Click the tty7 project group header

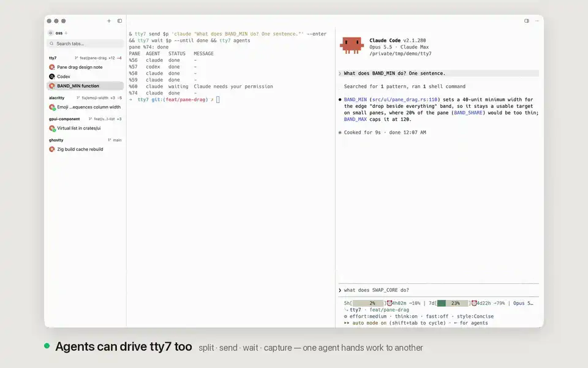click(x=53, y=58)
